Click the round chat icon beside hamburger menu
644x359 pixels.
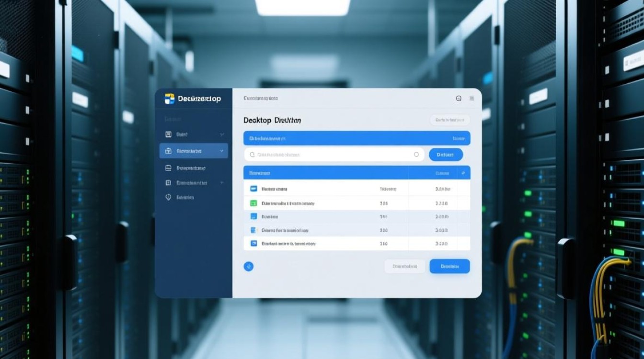pyautogui.click(x=459, y=98)
